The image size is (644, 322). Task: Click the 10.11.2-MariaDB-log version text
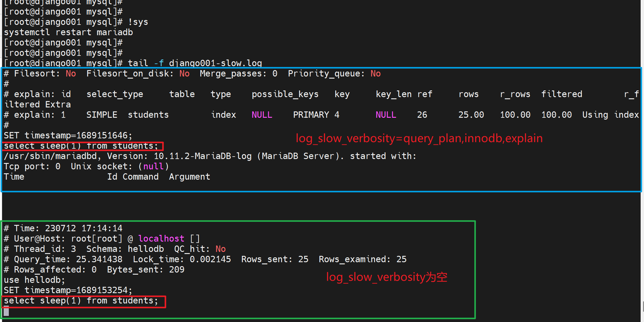tap(203, 156)
